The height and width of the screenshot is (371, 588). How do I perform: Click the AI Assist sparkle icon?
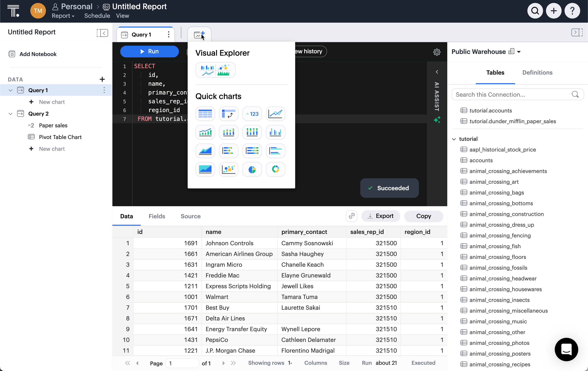tap(437, 120)
